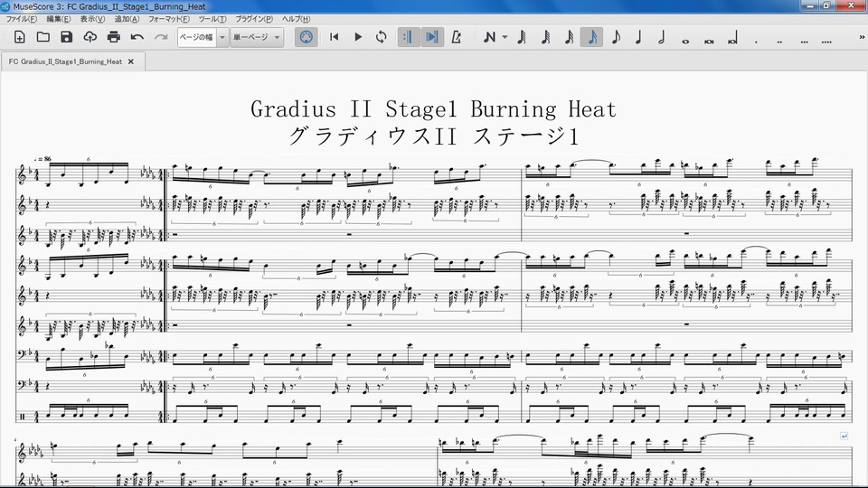Select 32nd note duration
The width and height of the screenshot is (868, 488).
545,37
